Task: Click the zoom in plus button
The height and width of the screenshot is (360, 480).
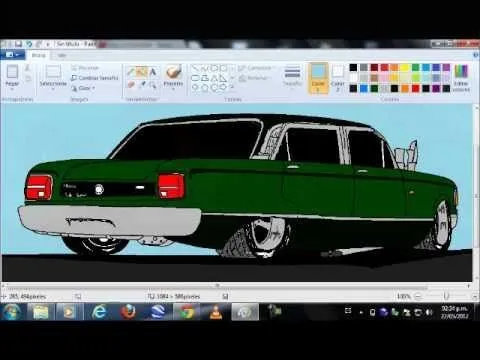Action: (x=475, y=296)
